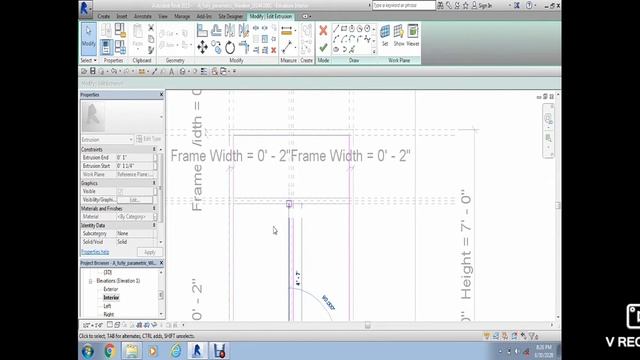Click the Trim/Extend to Corner tool

click(244, 48)
